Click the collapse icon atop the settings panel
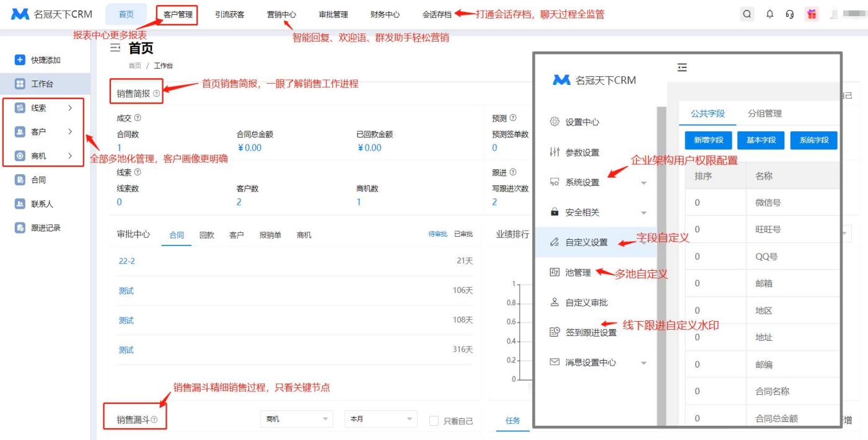 tap(682, 67)
